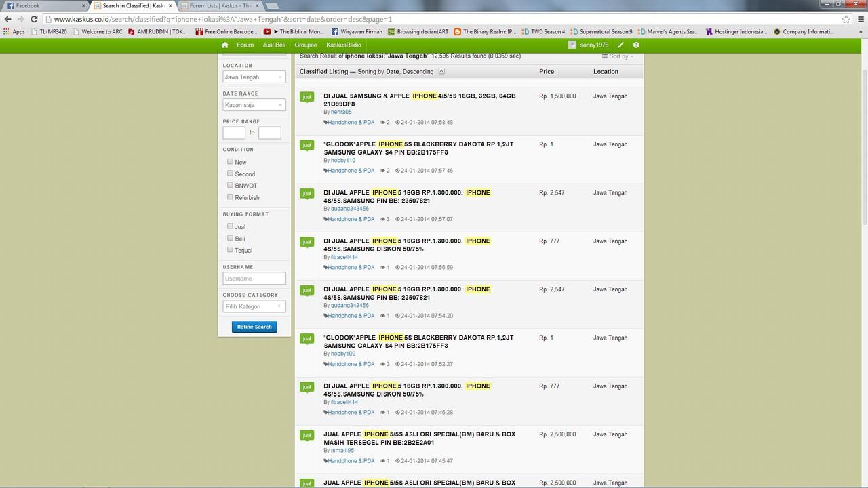868x488 pixels.
Task: Open seller henra05 profile link
Action: (341, 112)
